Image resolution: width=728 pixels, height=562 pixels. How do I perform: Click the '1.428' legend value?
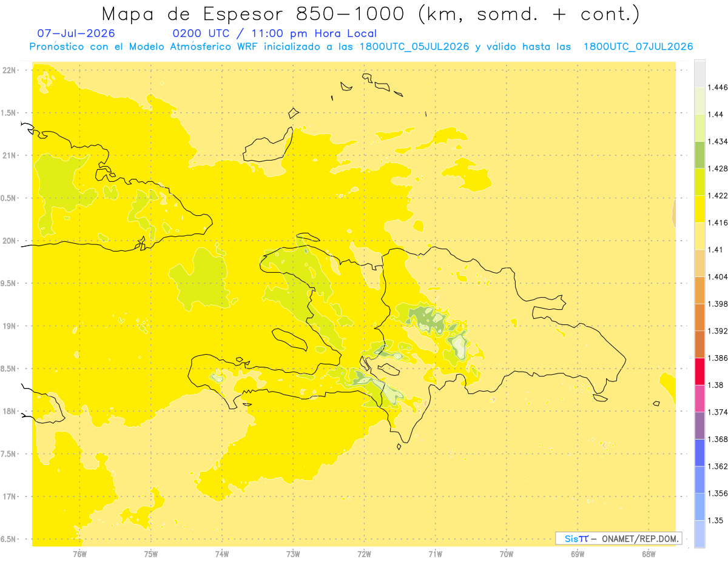tap(716, 169)
